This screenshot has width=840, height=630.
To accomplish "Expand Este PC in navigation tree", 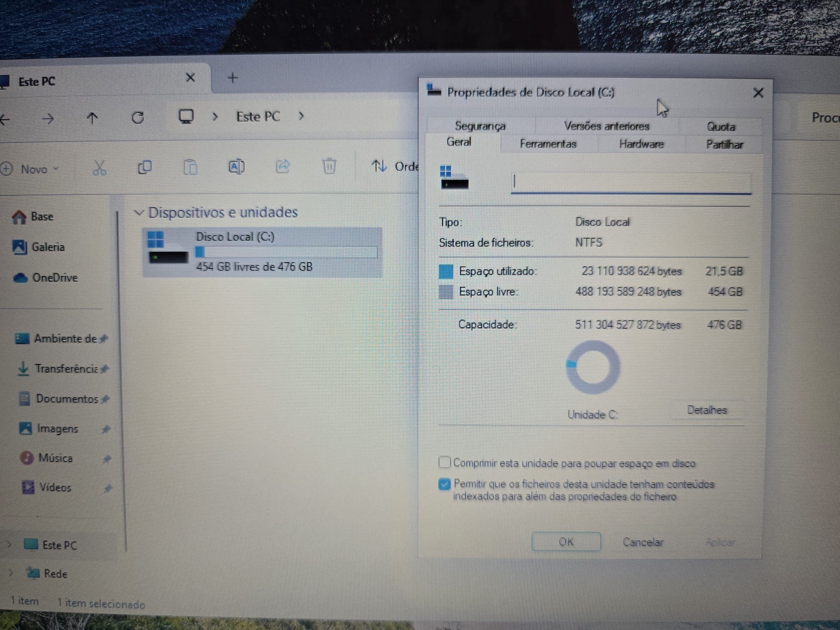I will [x=9, y=545].
